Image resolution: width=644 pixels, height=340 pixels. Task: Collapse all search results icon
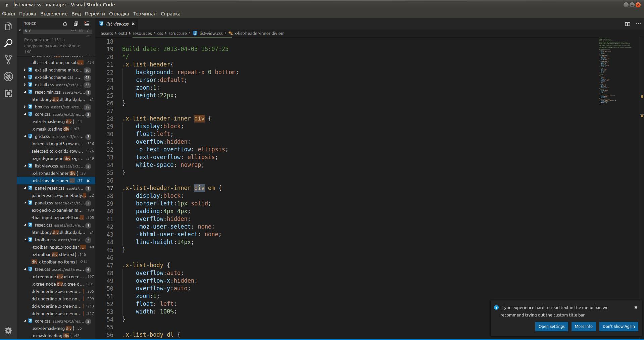[x=76, y=24]
